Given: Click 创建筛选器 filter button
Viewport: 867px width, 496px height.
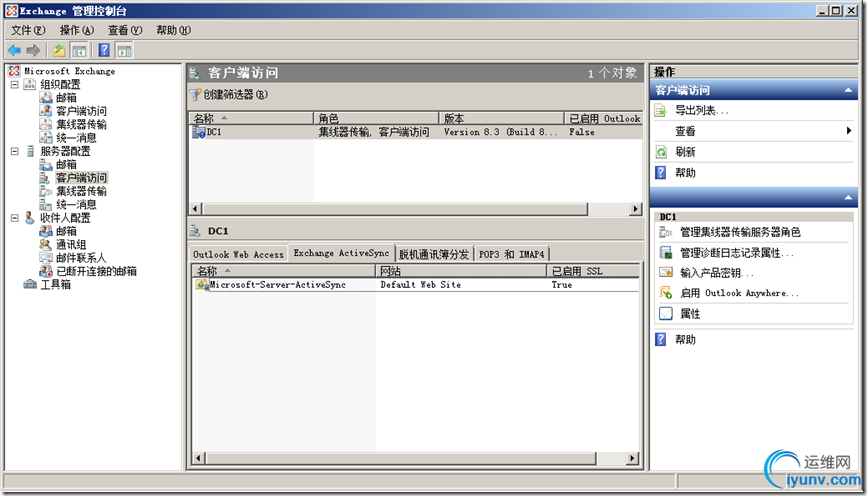Looking at the screenshot, I should tap(229, 95).
